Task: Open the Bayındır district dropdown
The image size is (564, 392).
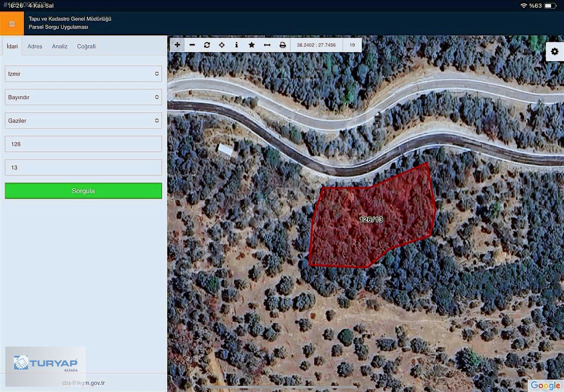Action: pyautogui.click(x=83, y=97)
